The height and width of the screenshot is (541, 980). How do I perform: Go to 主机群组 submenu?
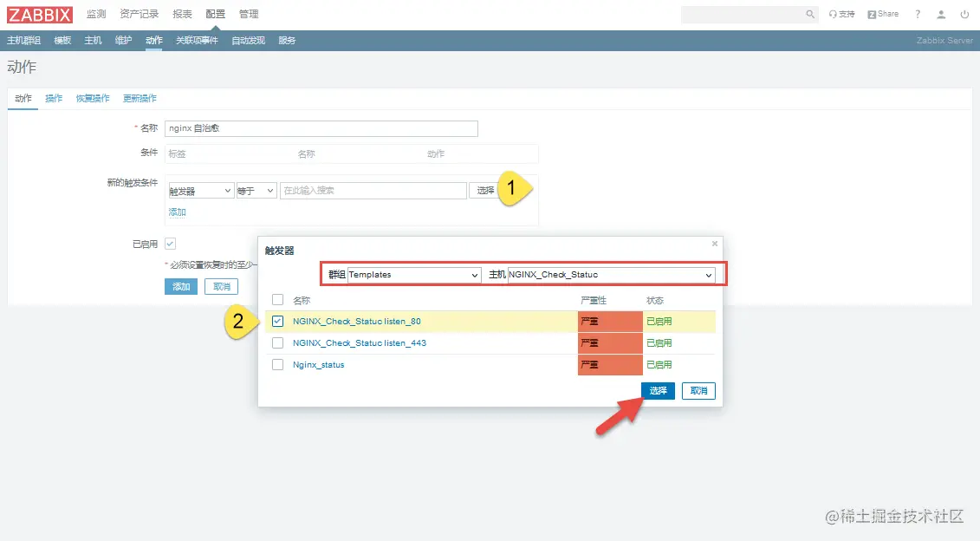(x=23, y=40)
